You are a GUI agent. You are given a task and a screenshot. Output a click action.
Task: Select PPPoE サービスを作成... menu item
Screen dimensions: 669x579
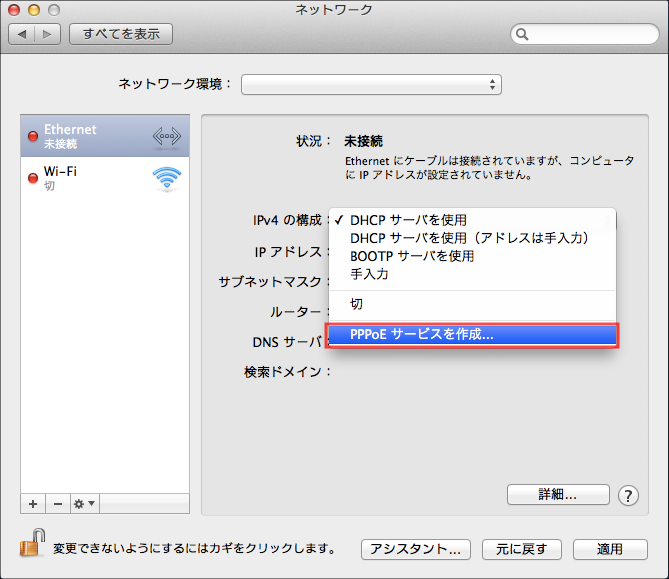[x=472, y=335]
